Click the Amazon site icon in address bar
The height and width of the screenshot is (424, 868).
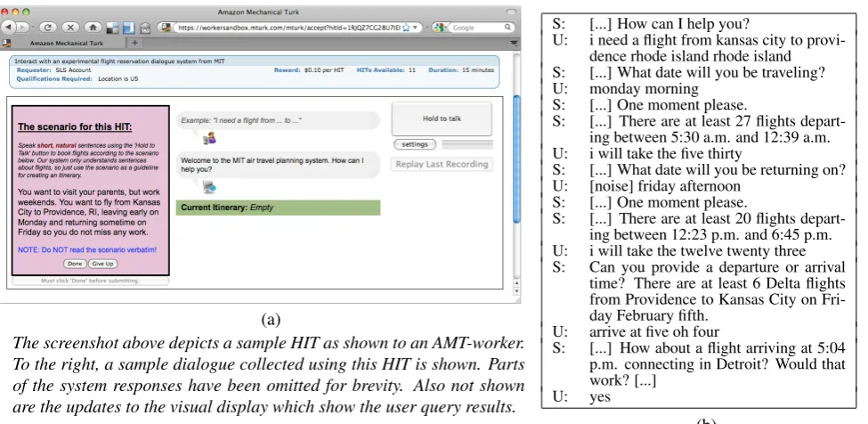165,27
